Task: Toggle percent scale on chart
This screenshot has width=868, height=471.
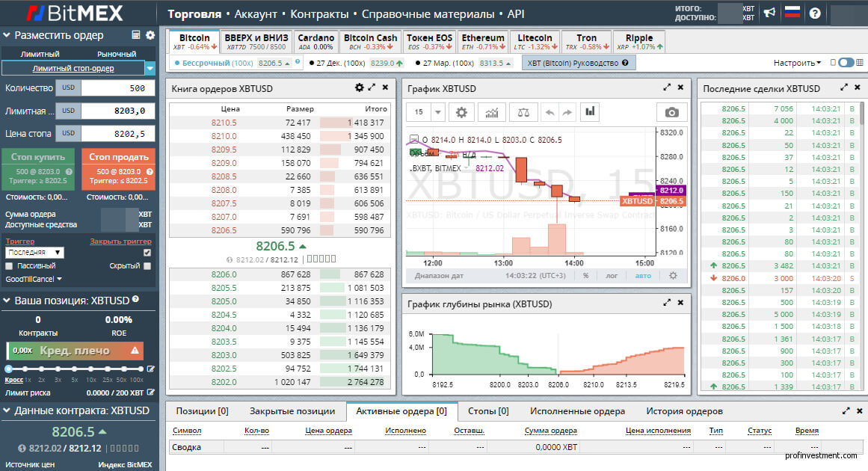Action: tap(585, 276)
